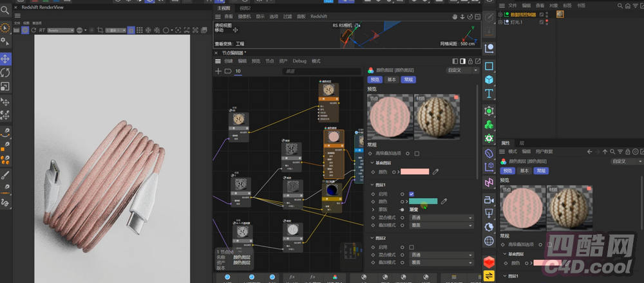Open the search magnifier at top left
This screenshot has height=283, width=644.
[5, 10]
